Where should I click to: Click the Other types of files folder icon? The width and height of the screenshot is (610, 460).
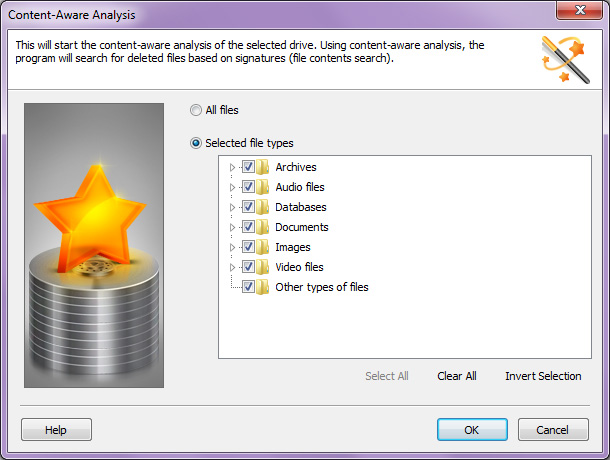pos(263,287)
